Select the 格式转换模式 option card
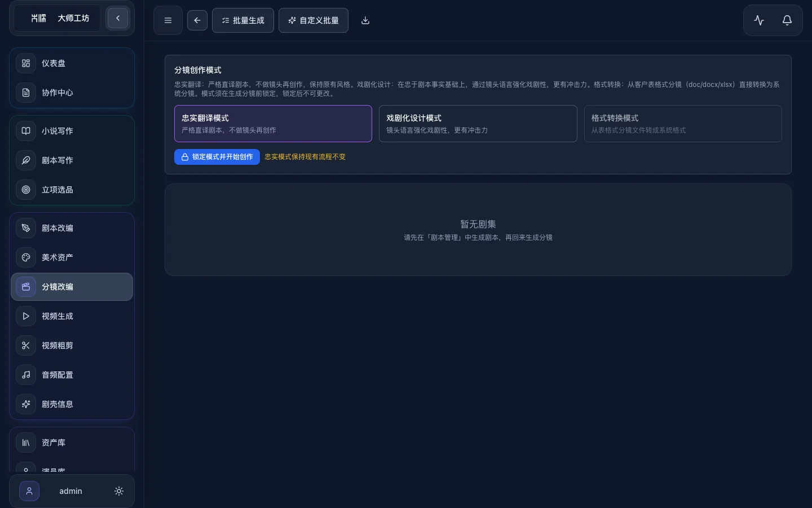The width and height of the screenshot is (812, 508). [x=683, y=124]
